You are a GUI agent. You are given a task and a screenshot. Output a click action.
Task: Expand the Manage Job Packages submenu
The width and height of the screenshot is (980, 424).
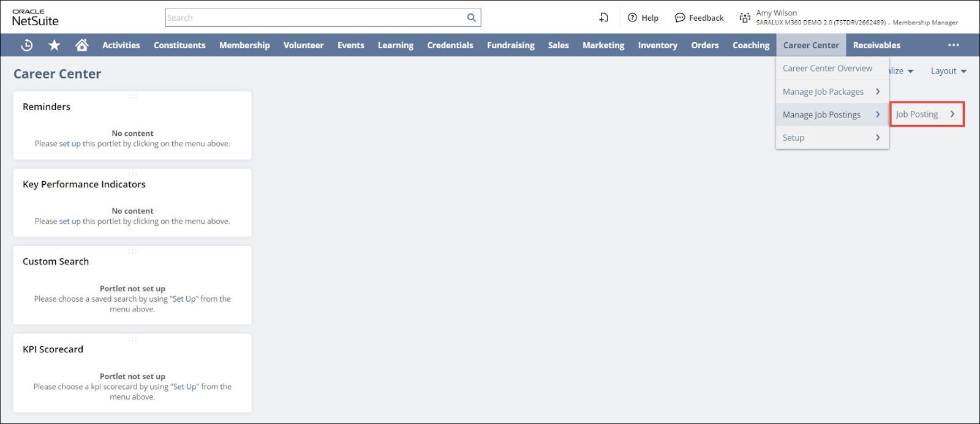click(832, 92)
